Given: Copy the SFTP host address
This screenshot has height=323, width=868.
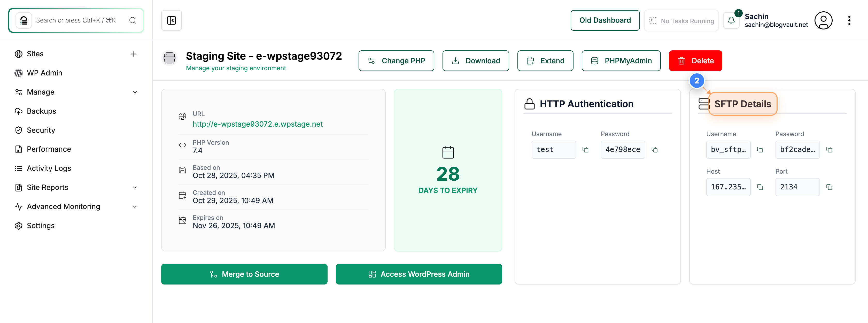Looking at the screenshot, I should pos(760,187).
